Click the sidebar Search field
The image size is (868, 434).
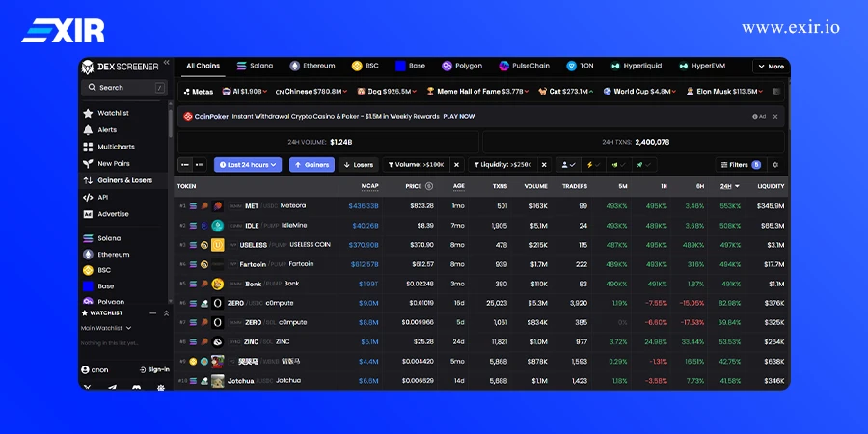click(124, 88)
